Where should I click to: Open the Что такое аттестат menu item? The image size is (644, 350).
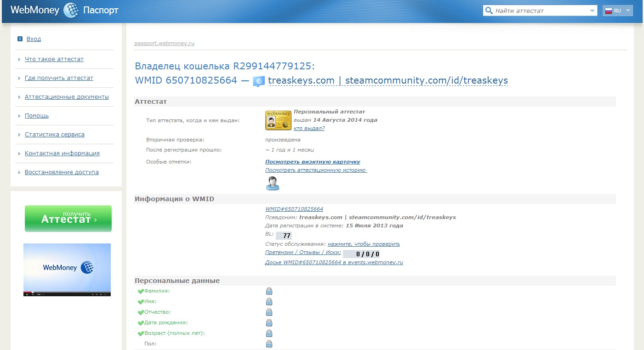tap(54, 59)
